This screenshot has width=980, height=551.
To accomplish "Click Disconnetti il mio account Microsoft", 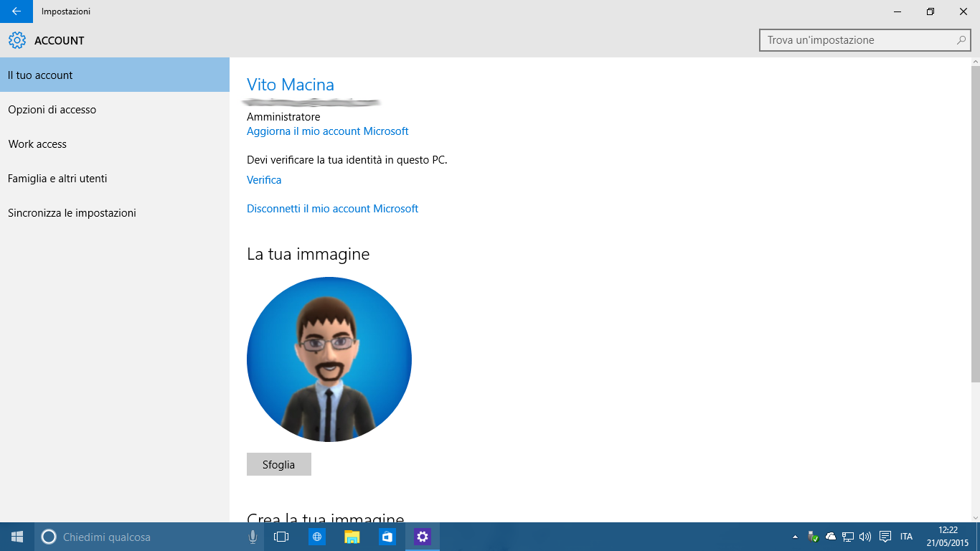I will (x=332, y=209).
